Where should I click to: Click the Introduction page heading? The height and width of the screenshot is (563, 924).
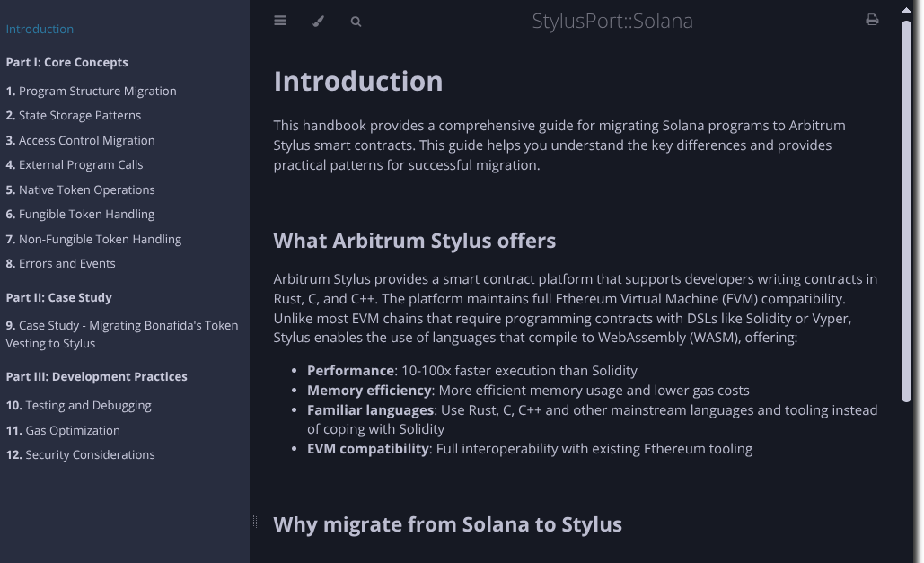(358, 82)
